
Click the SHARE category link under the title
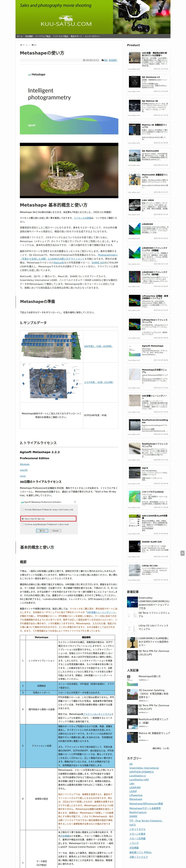pyautogui.click(x=113, y=60)
